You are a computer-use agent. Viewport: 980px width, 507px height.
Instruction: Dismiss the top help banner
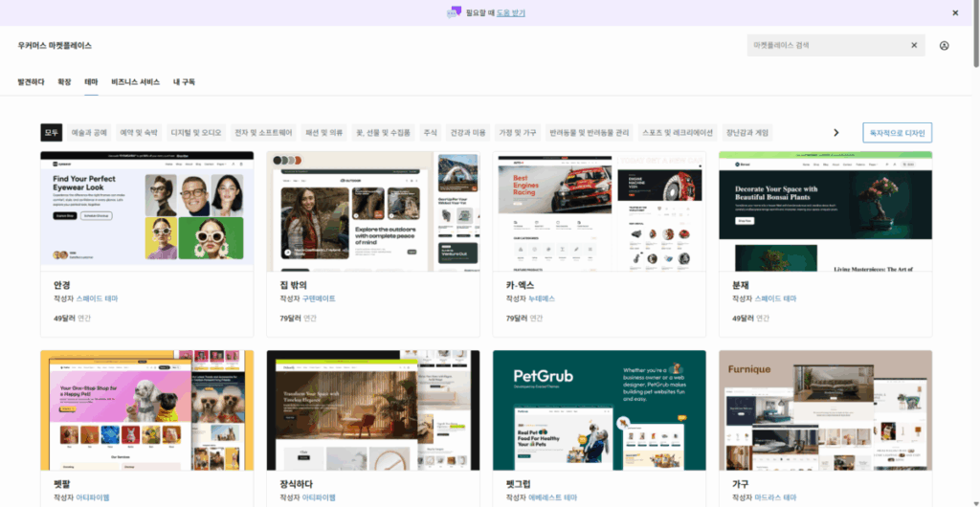[x=954, y=12]
